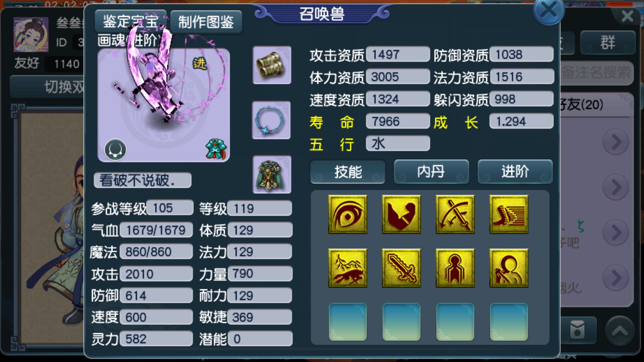Switch to the 技能 tab
Viewport: 644px width, 362px height.
coord(348,172)
